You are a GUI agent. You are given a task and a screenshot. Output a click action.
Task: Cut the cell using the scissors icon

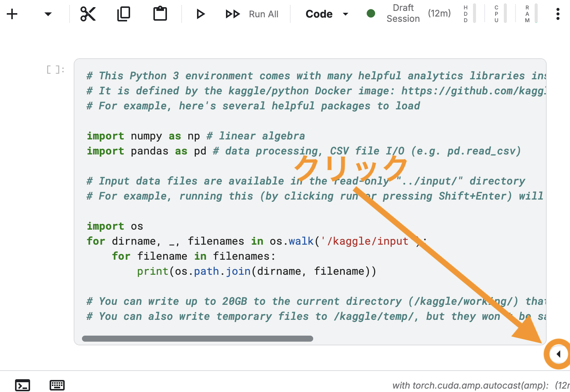tap(88, 14)
